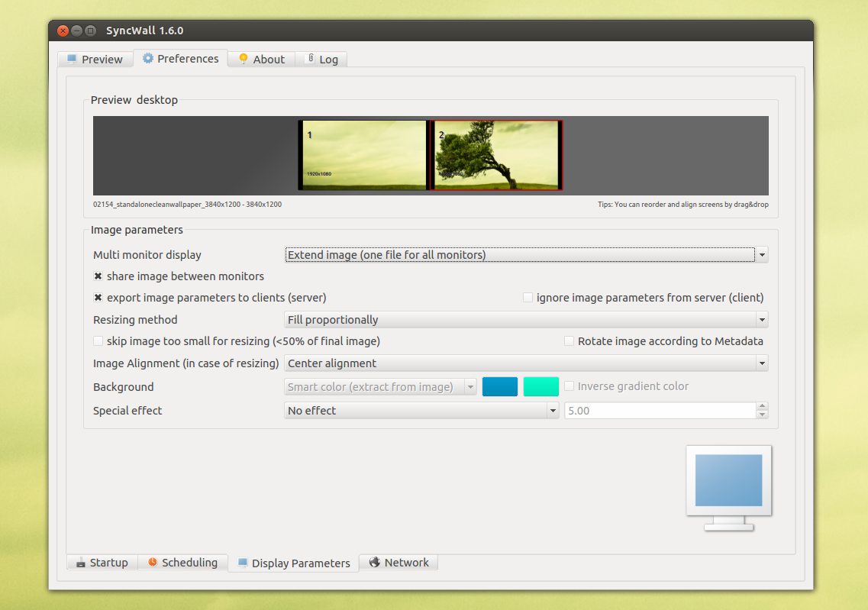Image resolution: width=868 pixels, height=610 pixels.
Task: Enable Rotate image according to Metadata
Action: point(569,341)
